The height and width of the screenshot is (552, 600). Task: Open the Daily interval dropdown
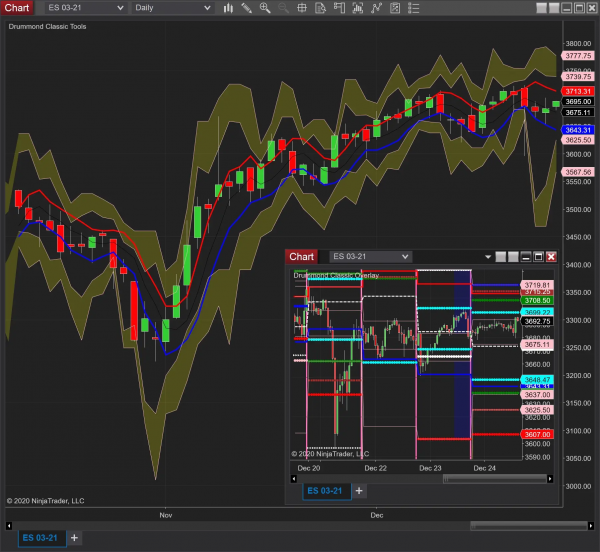[x=172, y=8]
